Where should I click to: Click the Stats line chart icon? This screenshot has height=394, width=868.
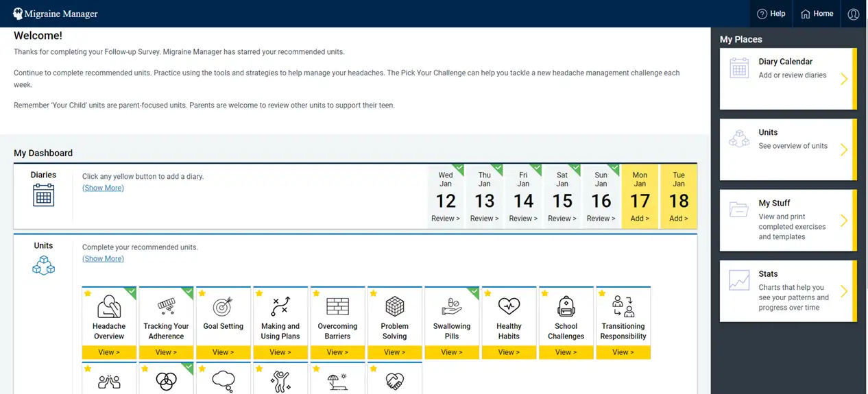click(739, 280)
